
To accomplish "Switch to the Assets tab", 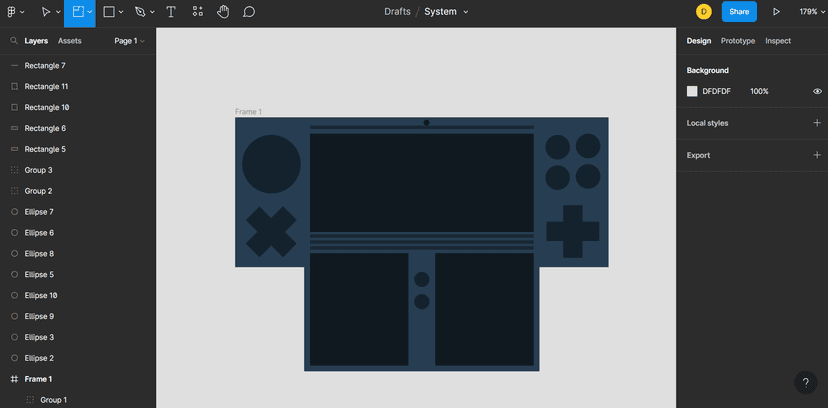I will 70,41.
